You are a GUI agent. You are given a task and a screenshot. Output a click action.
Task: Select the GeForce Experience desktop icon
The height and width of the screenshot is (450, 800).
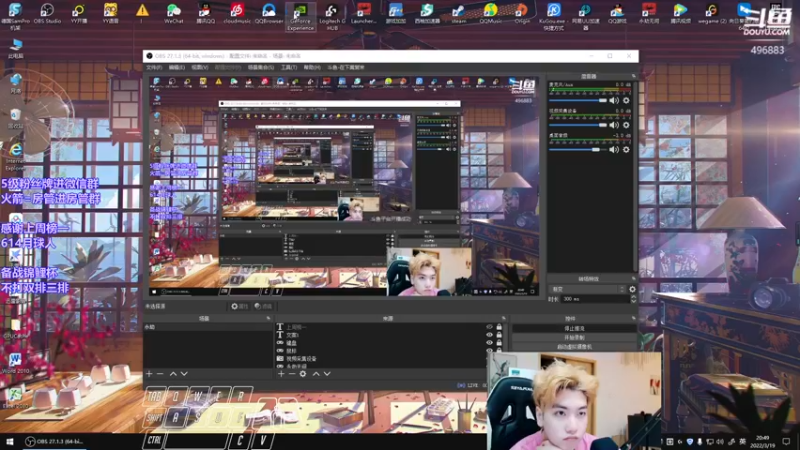coord(301,16)
